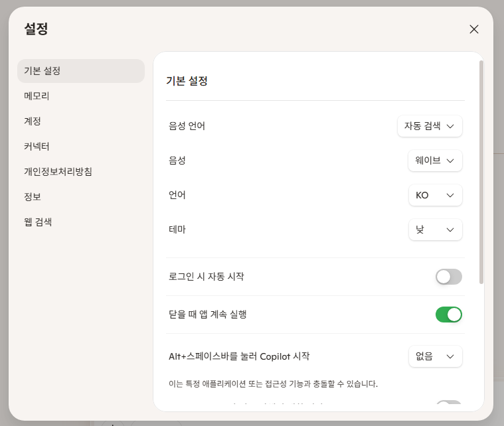Viewport: 504px width, 426px height.
Task: Open the 개인정보처리방침 section
Action: [x=58, y=172]
